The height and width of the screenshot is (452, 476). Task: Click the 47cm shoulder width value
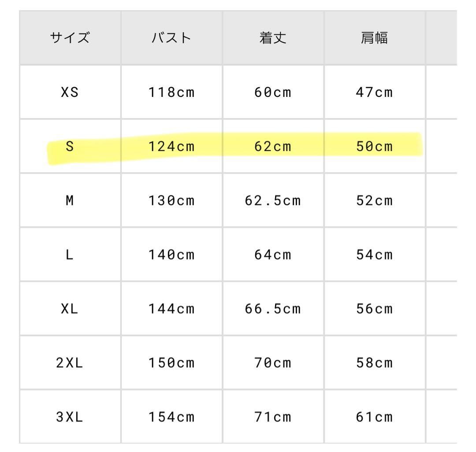[374, 93]
